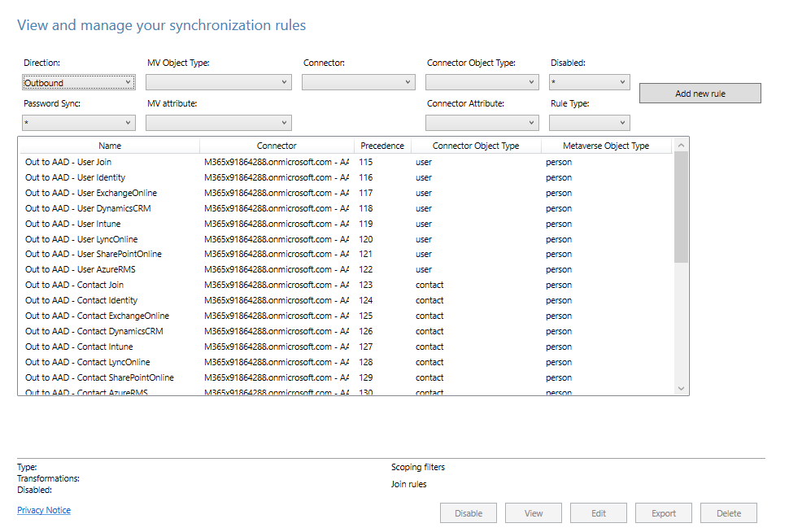789x532 pixels.
Task: Open the Password Sync dropdown
Action: [79, 123]
